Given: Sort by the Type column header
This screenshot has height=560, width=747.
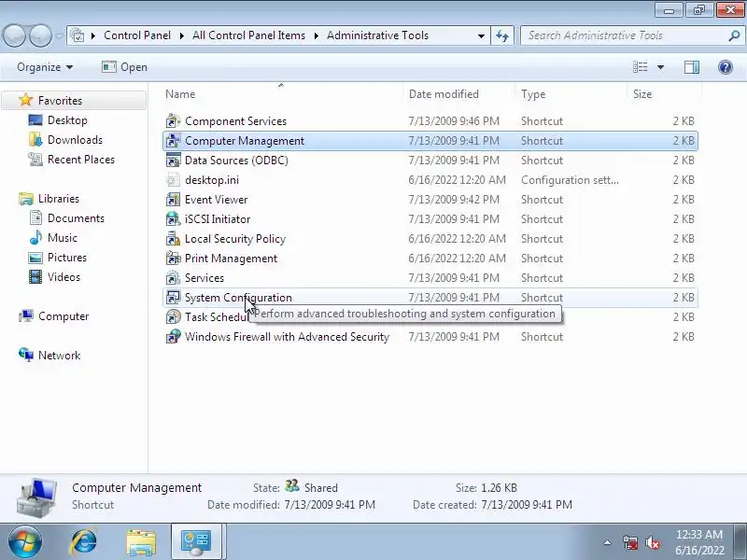Looking at the screenshot, I should pos(571,94).
